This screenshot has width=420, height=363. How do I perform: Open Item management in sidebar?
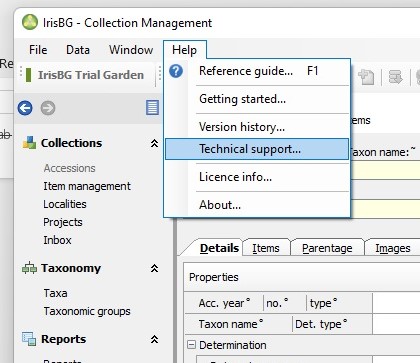(87, 186)
